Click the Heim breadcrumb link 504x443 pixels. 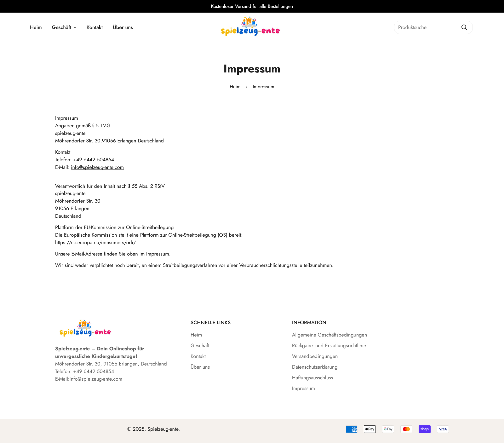coord(235,87)
